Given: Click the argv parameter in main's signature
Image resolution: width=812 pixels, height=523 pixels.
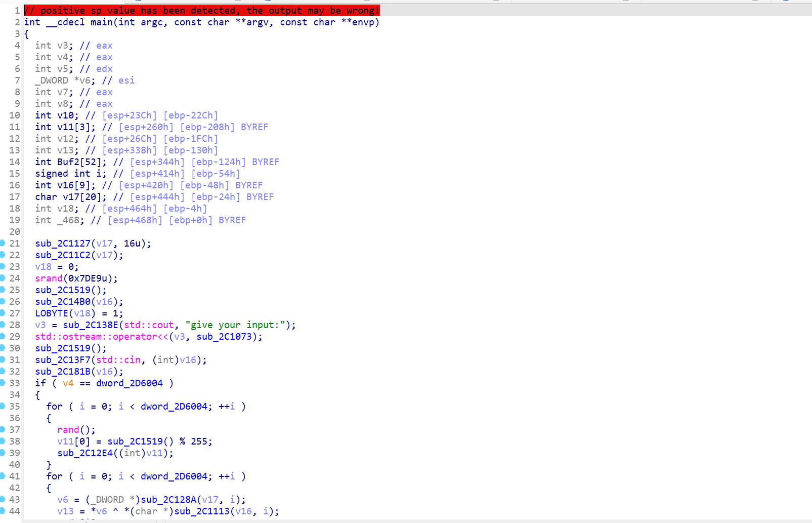Looking at the screenshot, I should pyautogui.click(x=257, y=22).
